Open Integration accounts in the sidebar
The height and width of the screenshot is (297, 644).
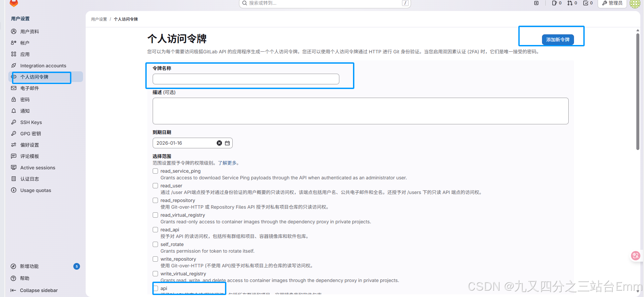pyautogui.click(x=46, y=66)
